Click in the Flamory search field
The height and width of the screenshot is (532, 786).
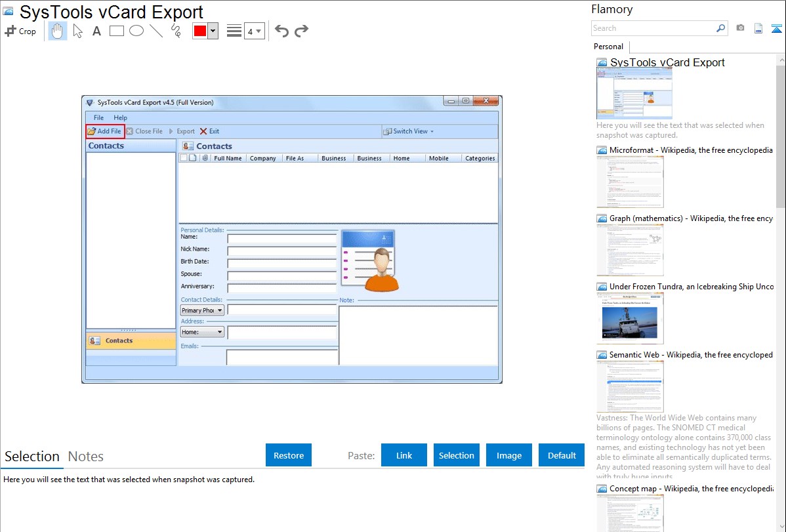[653, 28]
